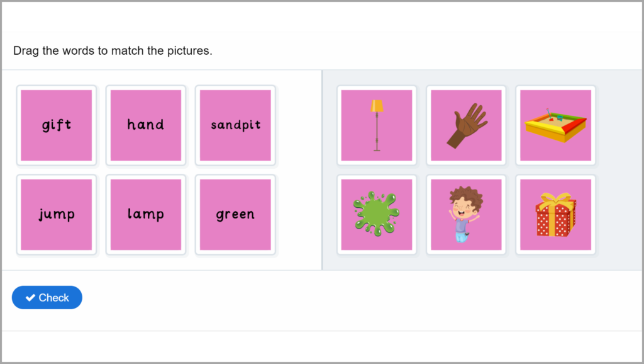This screenshot has width=644, height=364.
Task: Select the word card reading lamp
Action: pos(145,214)
